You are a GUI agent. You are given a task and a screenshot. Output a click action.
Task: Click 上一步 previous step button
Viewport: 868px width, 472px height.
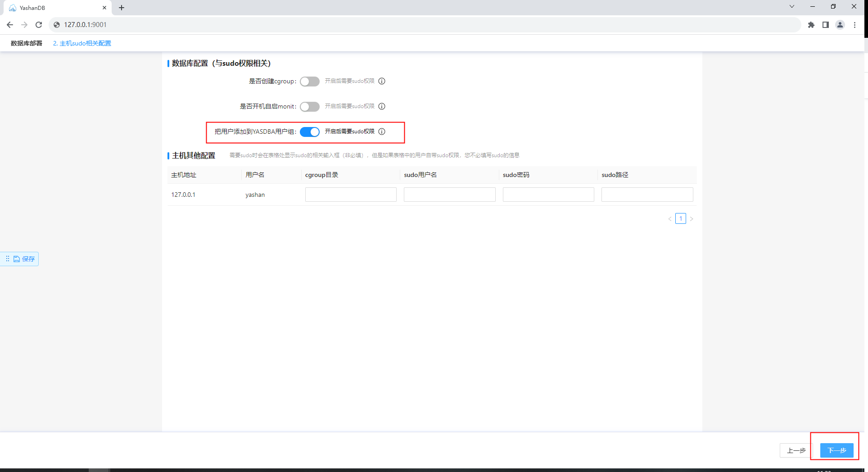(x=796, y=450)
